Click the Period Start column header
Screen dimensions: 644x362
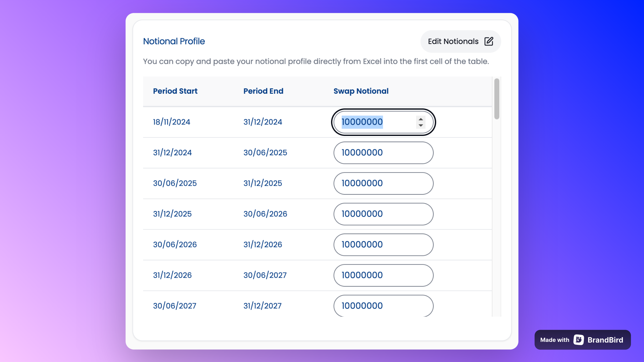click(175, 91)
